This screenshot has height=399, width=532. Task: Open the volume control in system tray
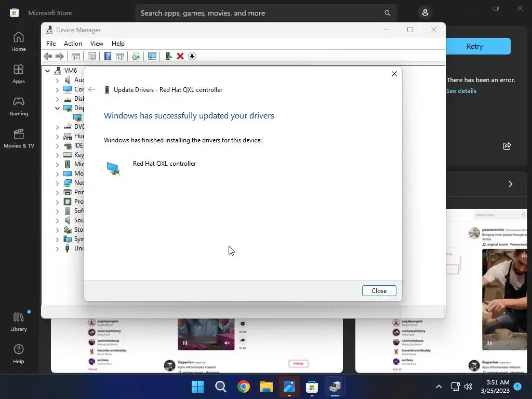(468, 387)
